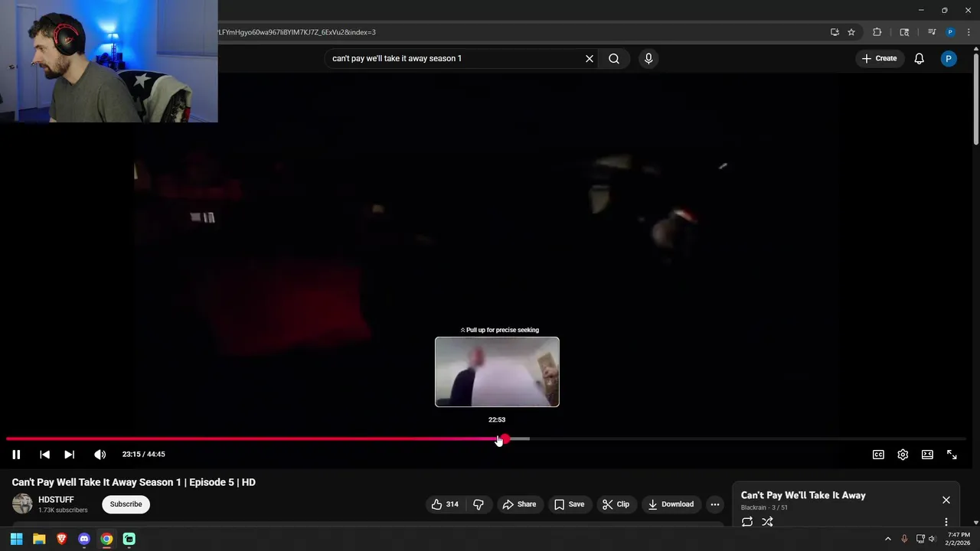Image resolution: width=980 pixels, height=551 pixels.
Task: Switch to Chrome in taskbar
Action: [106, 539]
